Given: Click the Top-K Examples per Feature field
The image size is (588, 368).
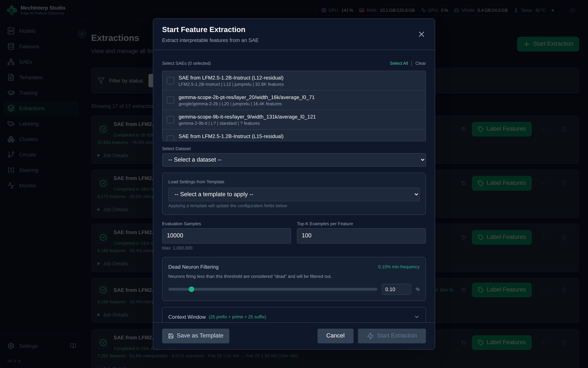Looking at the screenshot, I should point(361,236).
